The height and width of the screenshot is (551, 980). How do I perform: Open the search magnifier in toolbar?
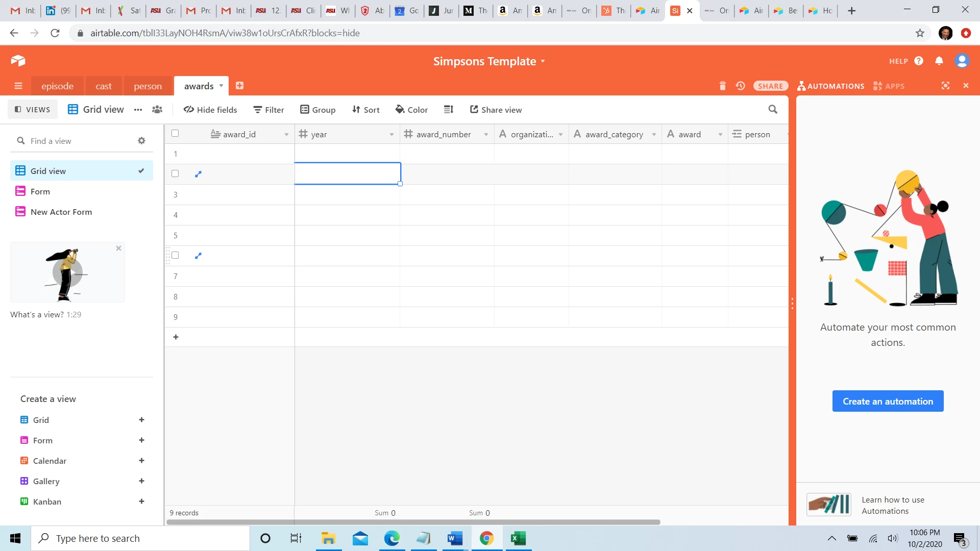click(773, 109)
